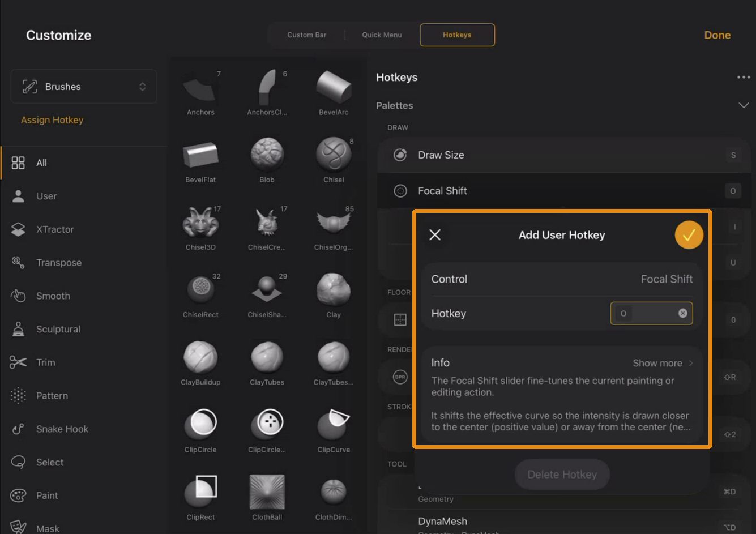Open the Select brush category
756x534 pixels.
click(84, 462)
